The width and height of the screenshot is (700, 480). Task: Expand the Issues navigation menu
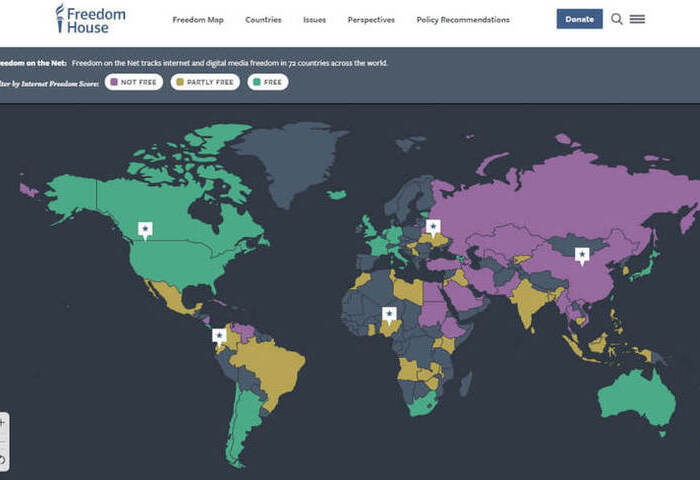pos(314,20)
